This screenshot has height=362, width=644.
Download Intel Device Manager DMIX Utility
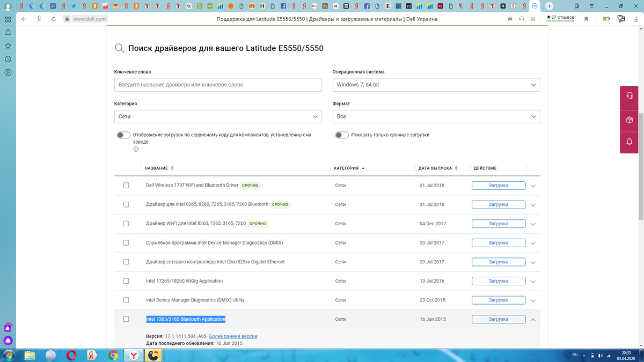coord(499,300)
